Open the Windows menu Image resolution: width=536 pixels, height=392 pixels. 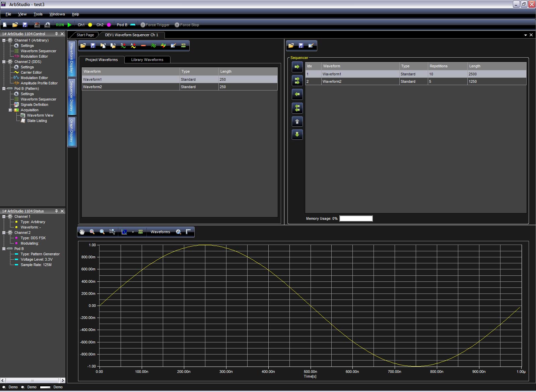tap(57, 14)
